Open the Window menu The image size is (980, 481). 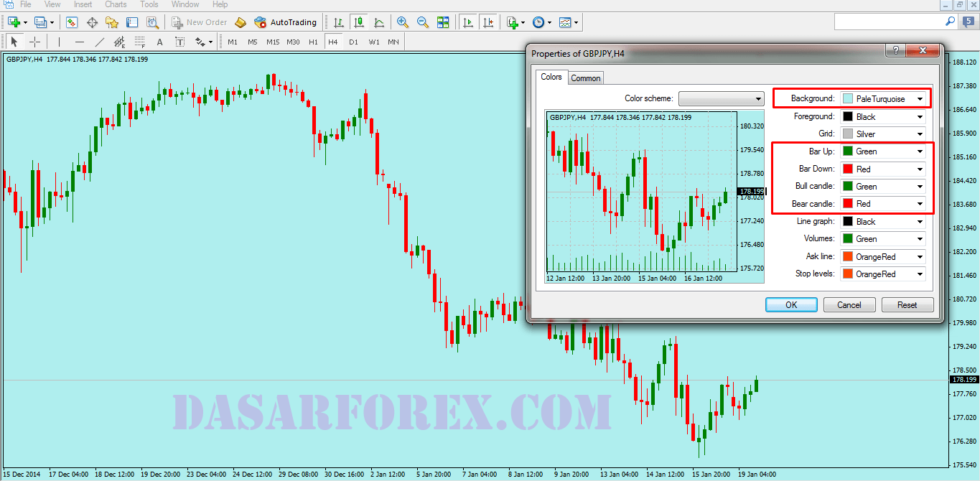pyautogui.click(x=185, y=4)
